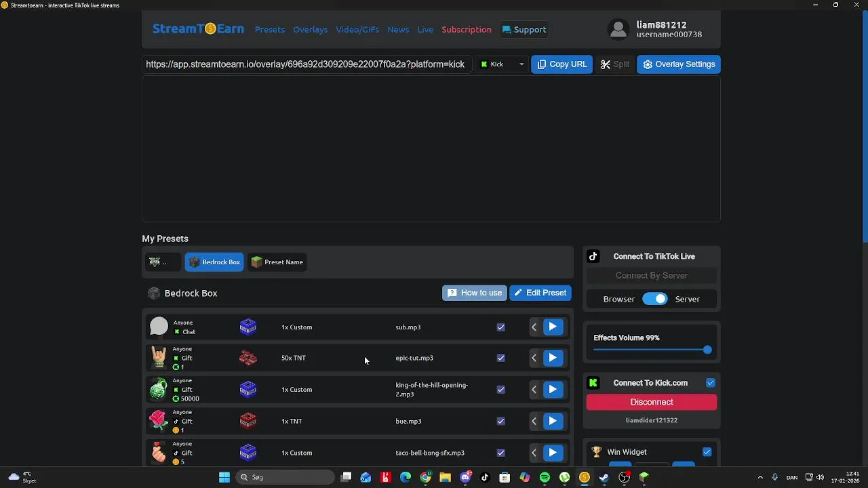Screen dimensions: 868x488
Task: Play the sub.mp3 action
Action: click(553, 327)
